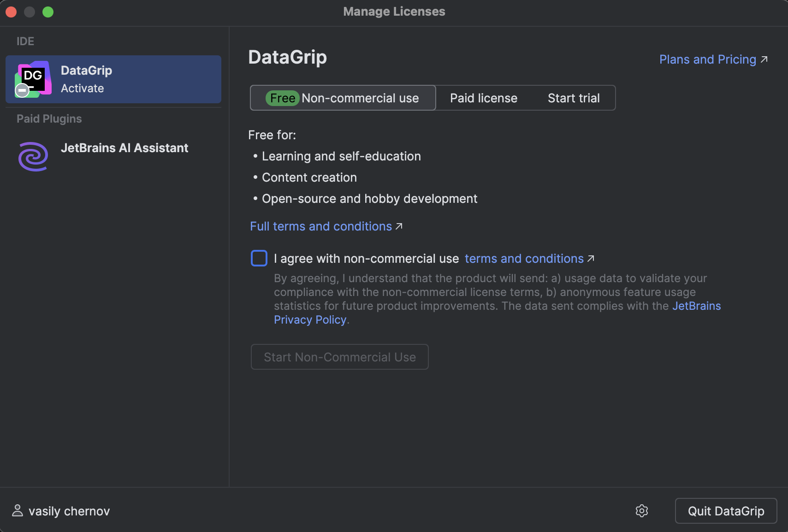Click the JetBrains AI Assistant swirl icon
Screen dimensions: 788x532
[x=33, y=156]
